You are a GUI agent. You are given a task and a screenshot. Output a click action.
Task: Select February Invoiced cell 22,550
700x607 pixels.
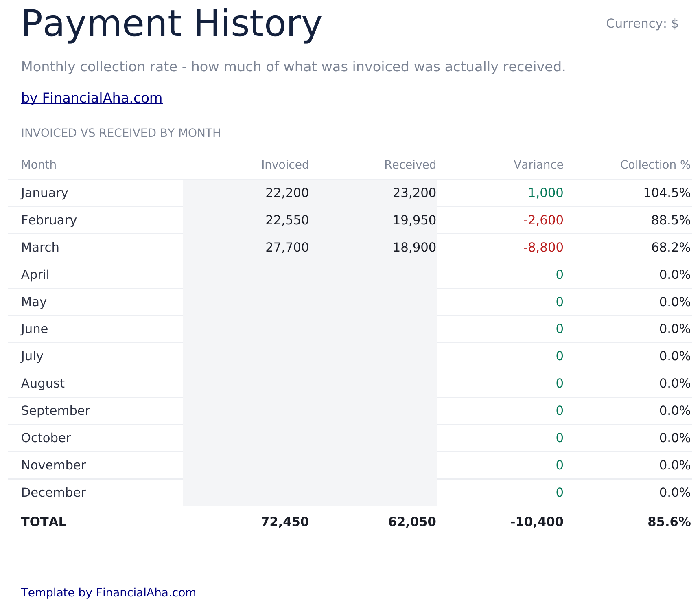coord(246,220)
